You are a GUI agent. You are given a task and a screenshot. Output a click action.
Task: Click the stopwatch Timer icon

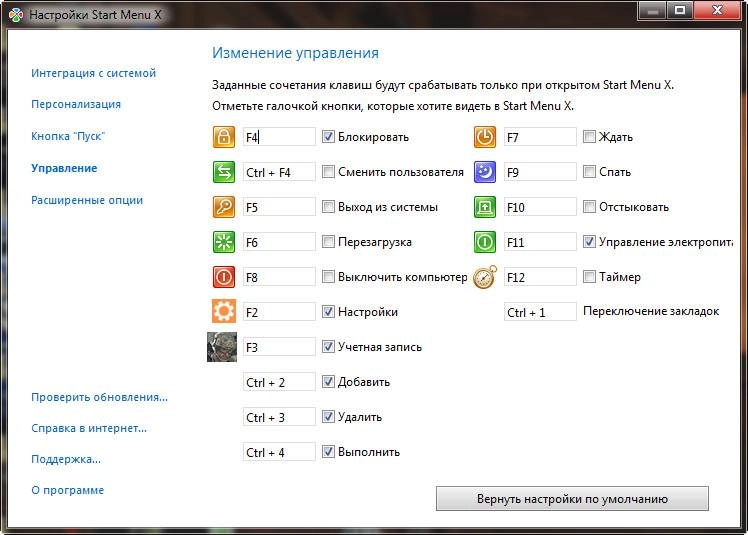[x=485, y=277]
